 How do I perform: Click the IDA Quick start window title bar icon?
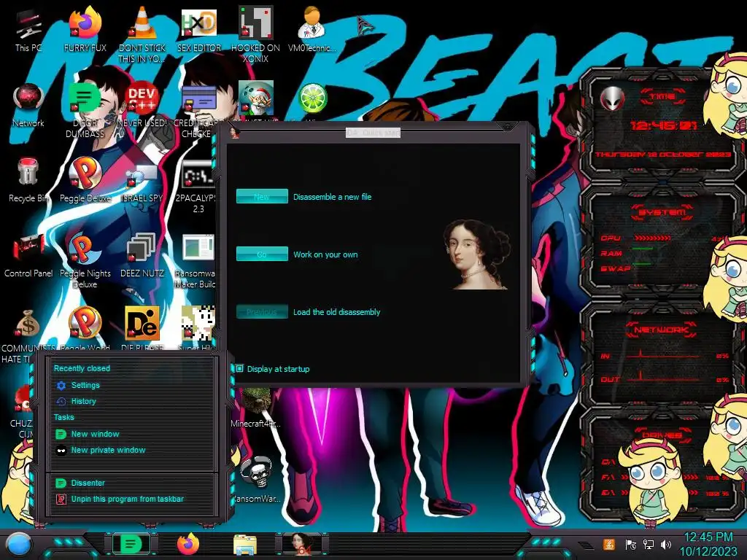(234, 133)
